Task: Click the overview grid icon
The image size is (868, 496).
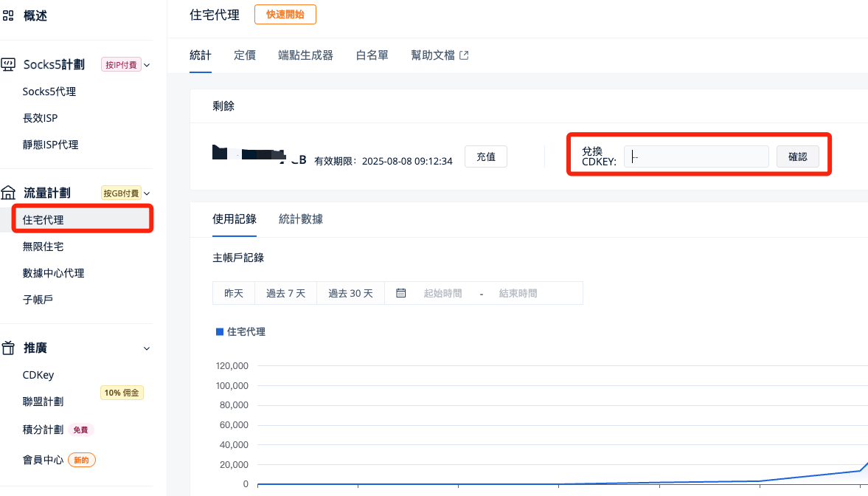Action: point(9,15)
